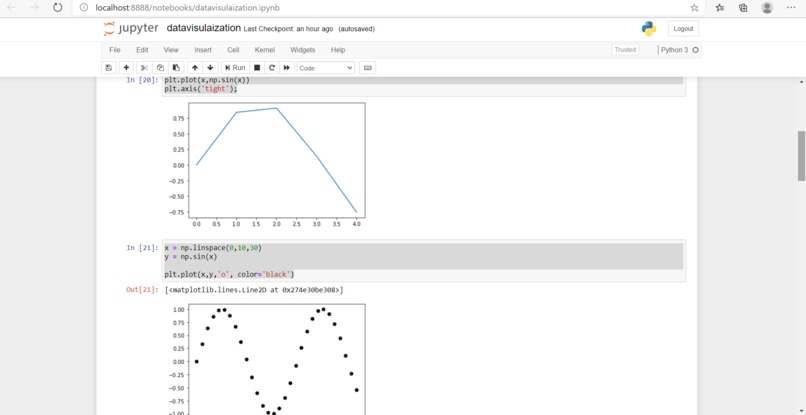
Task: Rename the notebook title datavisulaization
Action: tap(204, 28)
